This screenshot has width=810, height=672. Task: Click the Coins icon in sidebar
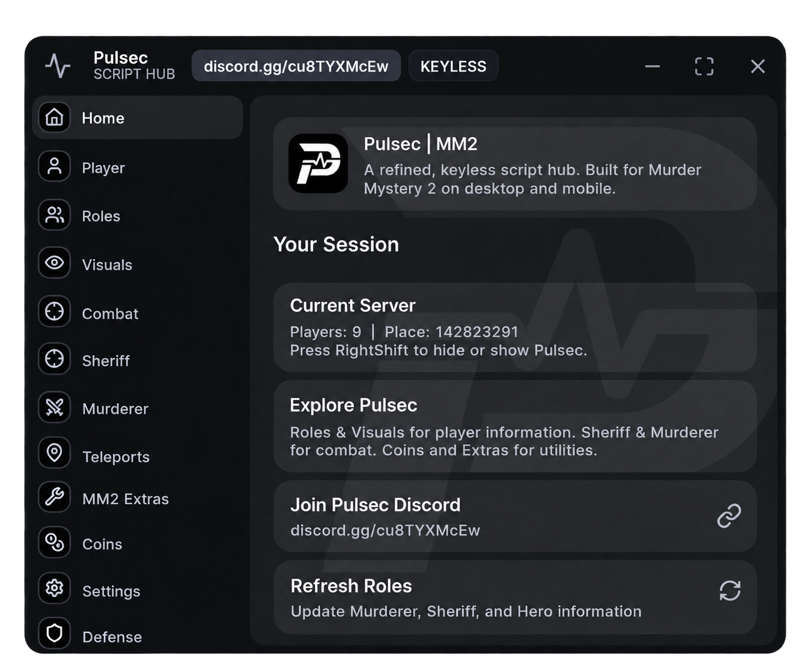coord(55,543)
